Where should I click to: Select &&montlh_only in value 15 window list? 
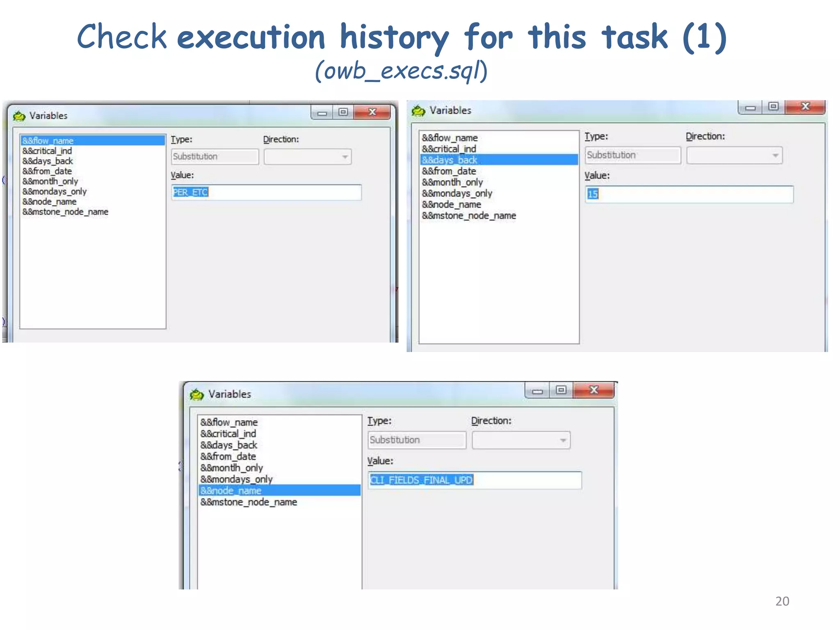click(x=452, y=182)
